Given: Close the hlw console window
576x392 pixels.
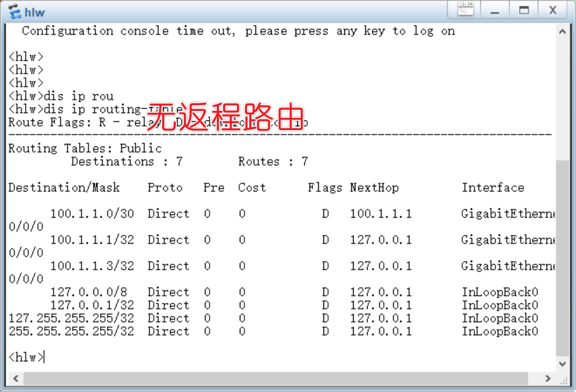Looking at the screenshot, I should pyautogui.click(x=553, y=10).
